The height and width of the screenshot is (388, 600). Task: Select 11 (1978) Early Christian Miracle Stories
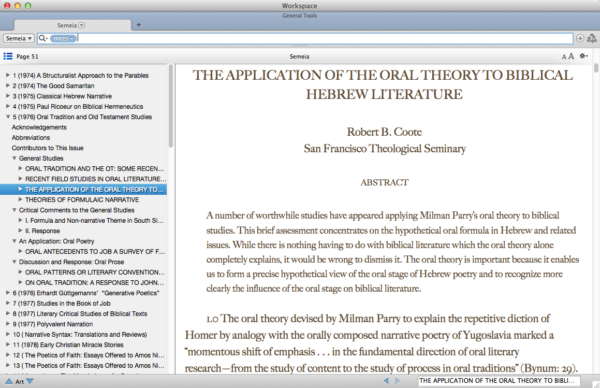click(x=68, y=344)
